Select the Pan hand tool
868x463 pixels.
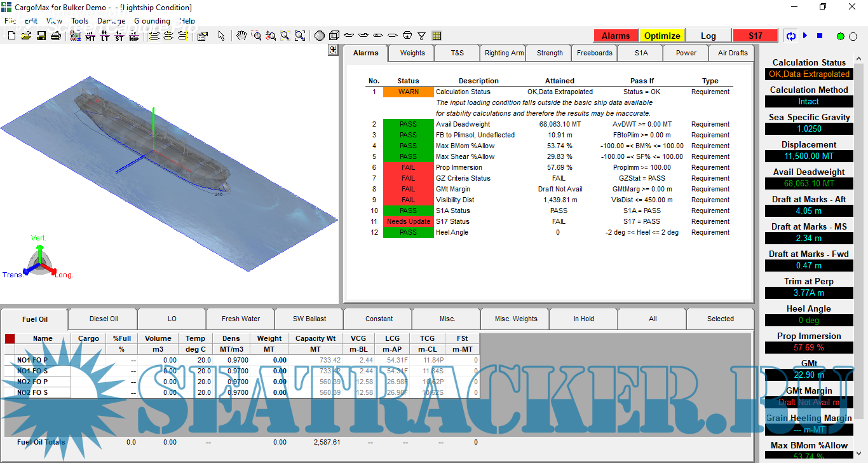(x=241, y=36)
